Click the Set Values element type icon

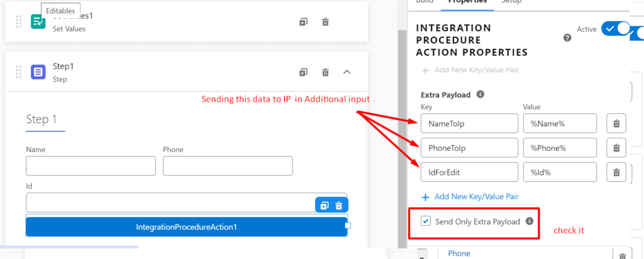38,21
